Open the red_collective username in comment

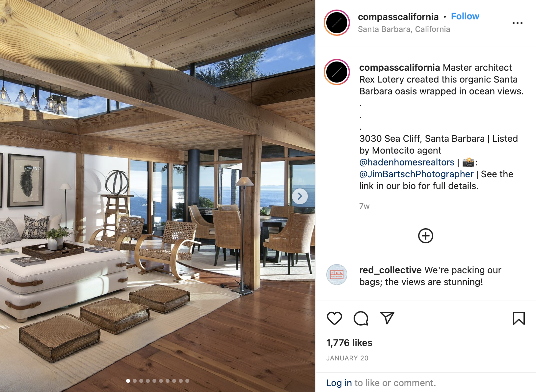point(390,270)
